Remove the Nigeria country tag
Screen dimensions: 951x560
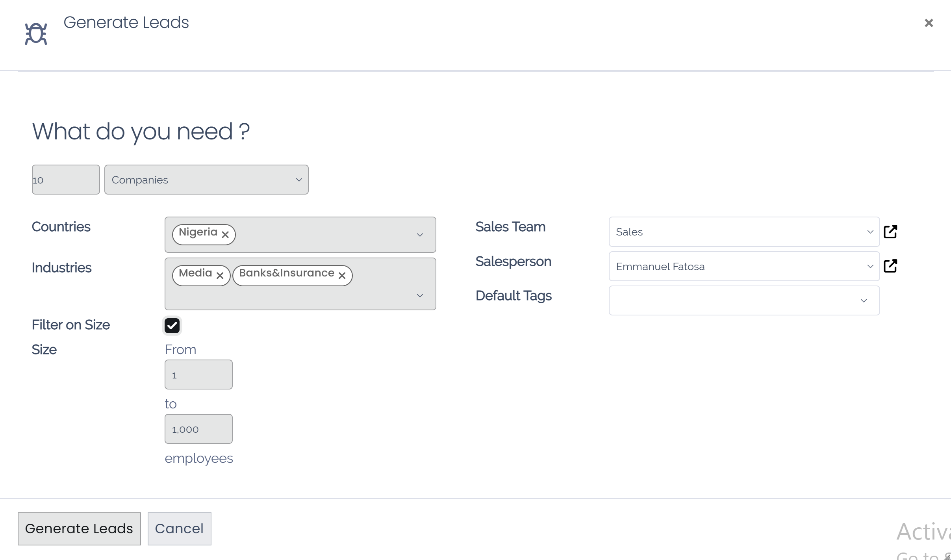coord(225,234)
